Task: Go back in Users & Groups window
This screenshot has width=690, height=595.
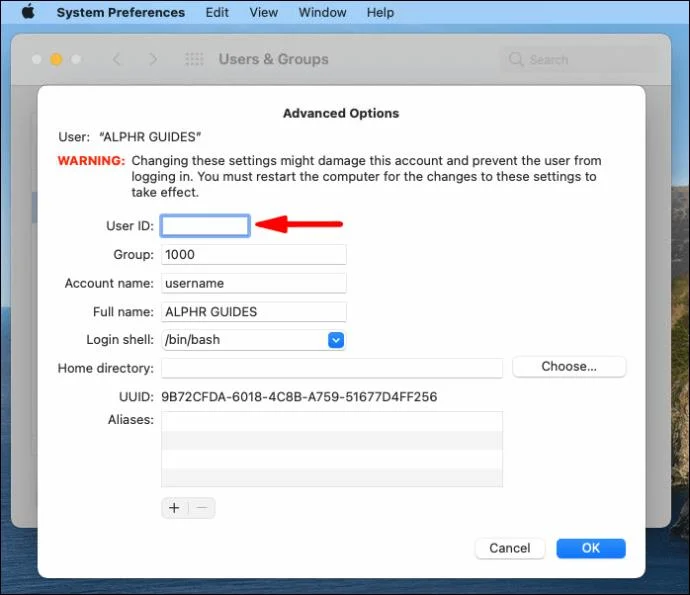Action: 117,59
